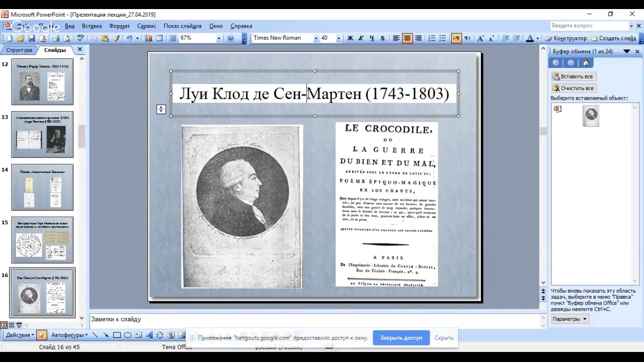
Task: Save the presentation with the floppy icon
Action: [x=31, y=38]
